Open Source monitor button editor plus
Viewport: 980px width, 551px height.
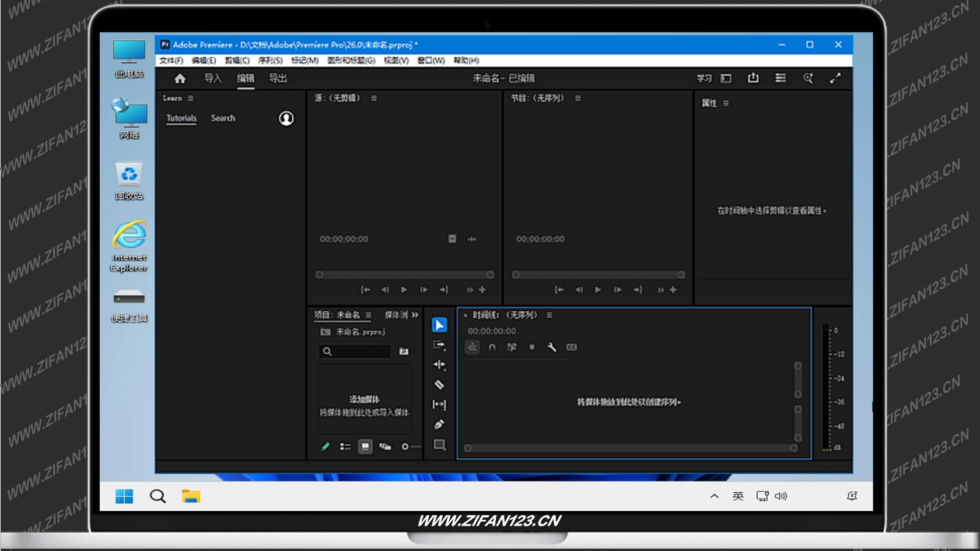(482, 290)
